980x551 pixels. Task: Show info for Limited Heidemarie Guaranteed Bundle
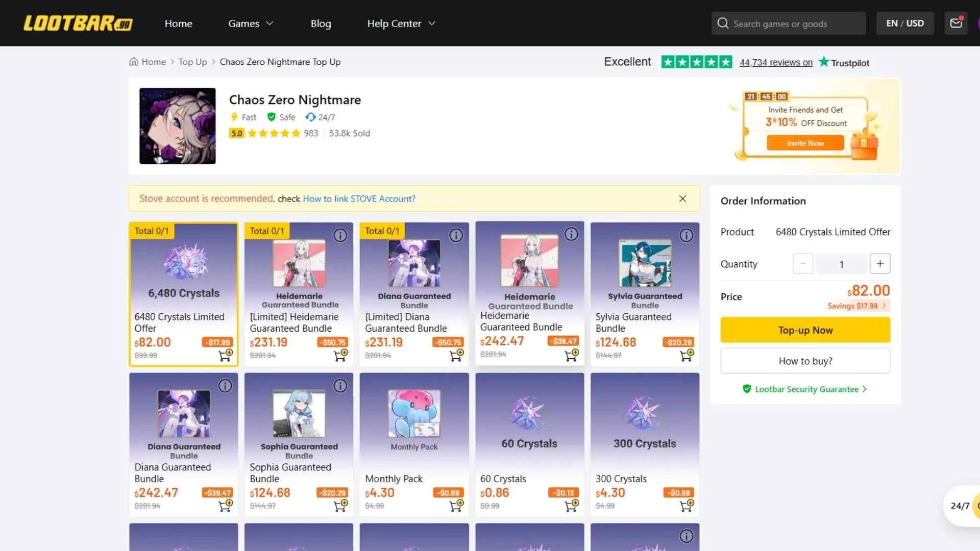(x=340, y=235)
